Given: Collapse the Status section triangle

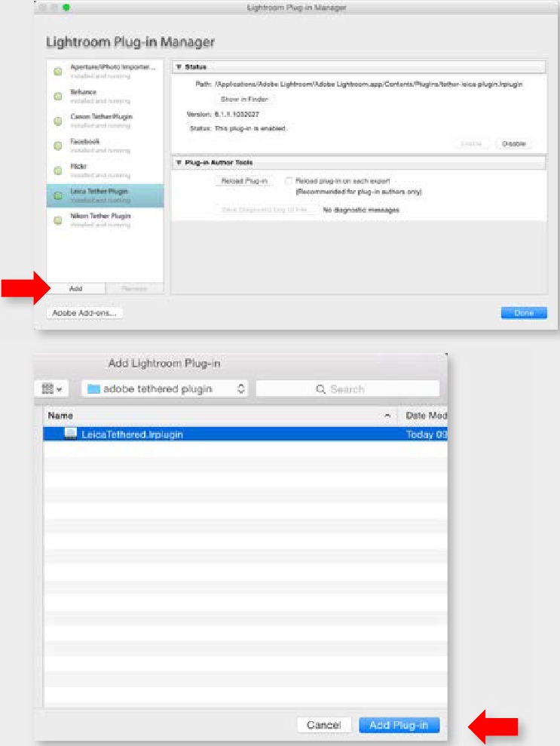Looking at the screenshot, I should pyautogui.click(x=179, y=66).
